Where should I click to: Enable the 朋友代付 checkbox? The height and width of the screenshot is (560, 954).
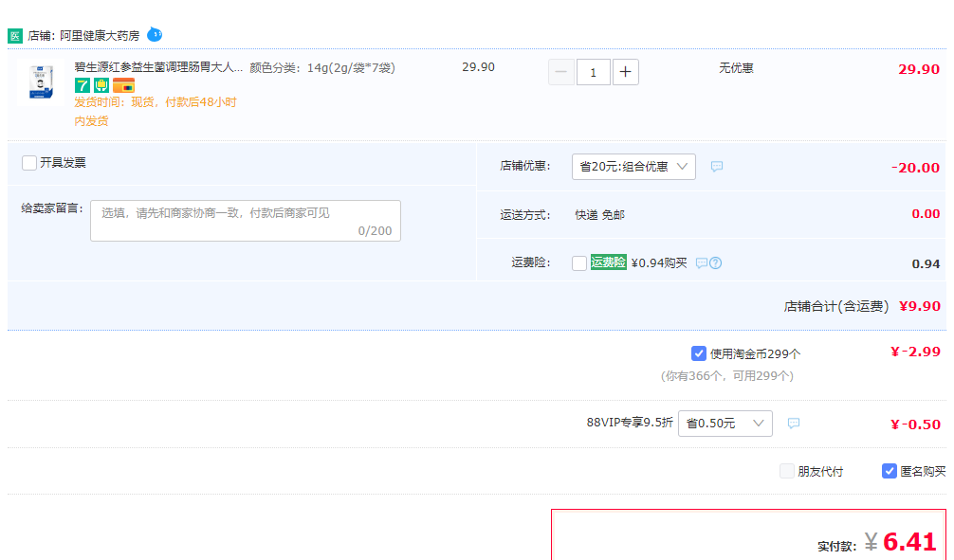tap(787, 471)
